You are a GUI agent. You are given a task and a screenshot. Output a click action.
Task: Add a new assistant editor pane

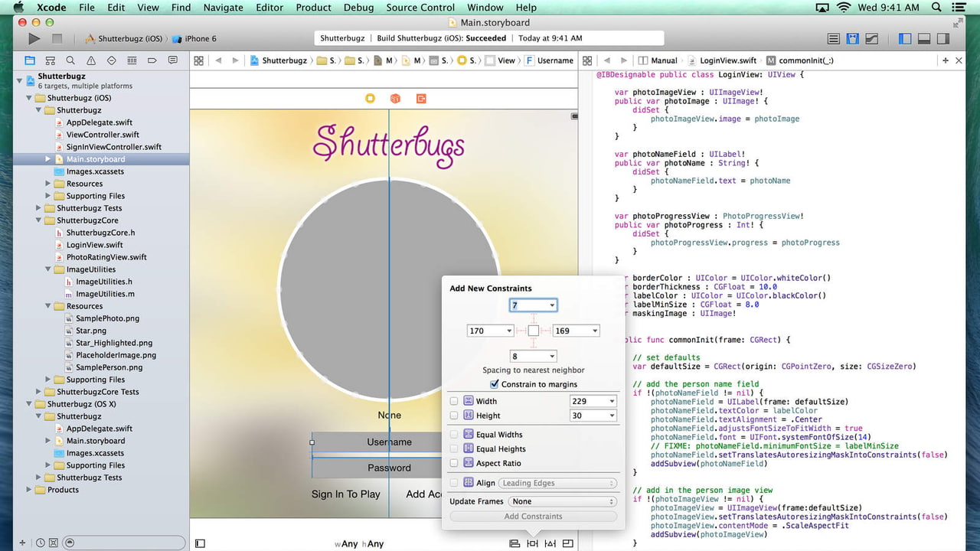[x=946, y=60]
